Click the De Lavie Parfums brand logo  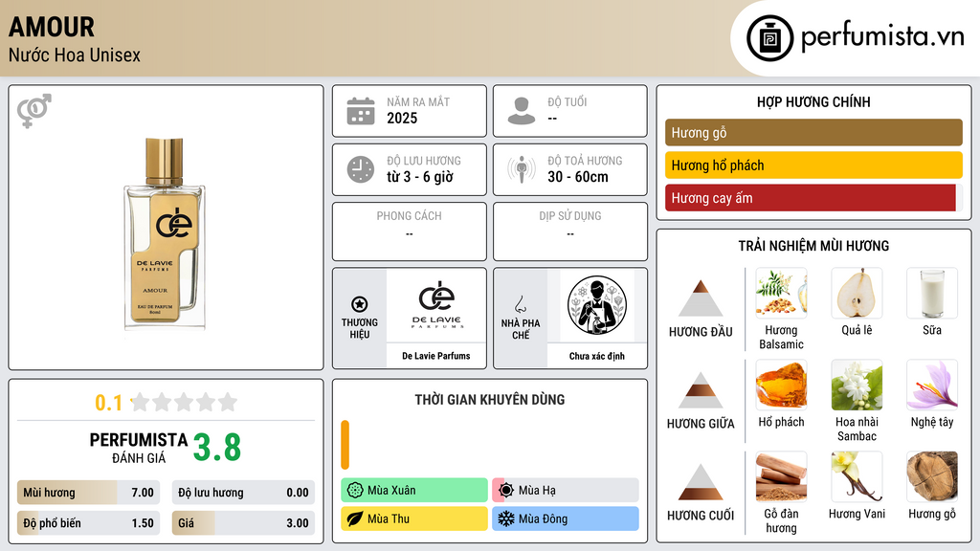436,305
